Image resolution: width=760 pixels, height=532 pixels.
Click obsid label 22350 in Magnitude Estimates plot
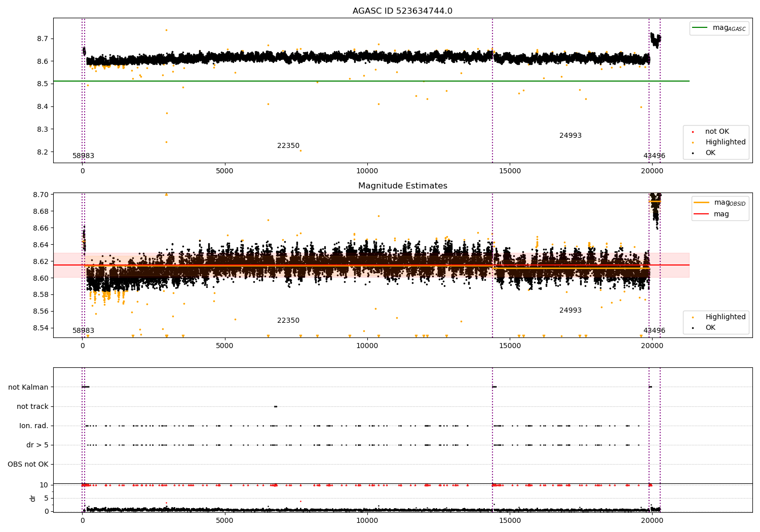(x=288, y=321)
